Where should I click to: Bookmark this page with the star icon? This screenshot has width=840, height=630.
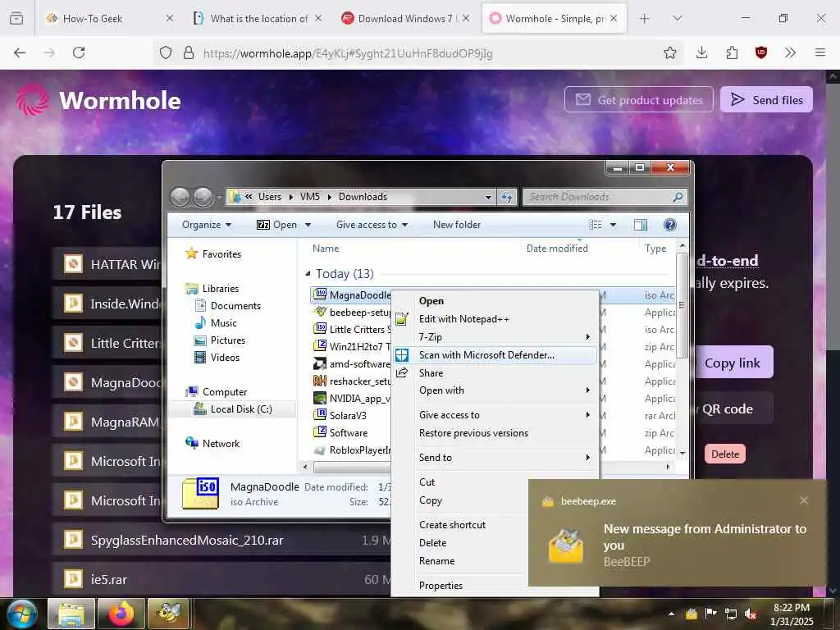coord(669,52)
